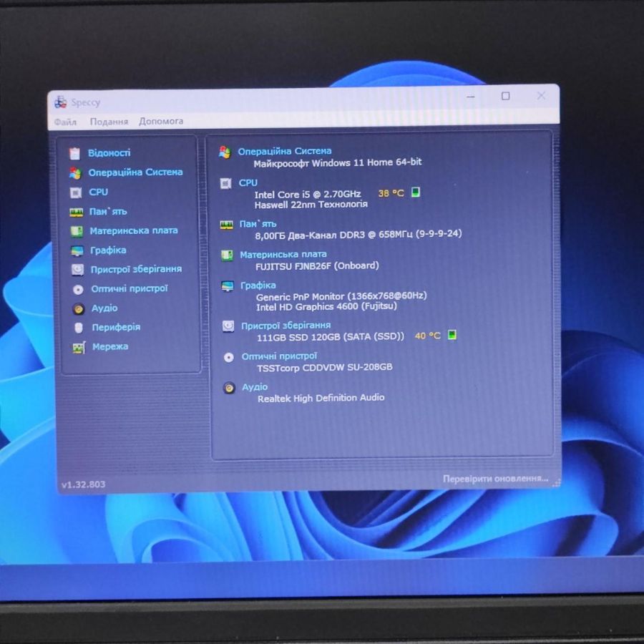The image size is (644, 644).
Task: Click 111GB SSD 120GB storage line
Action: pos(331,337)
